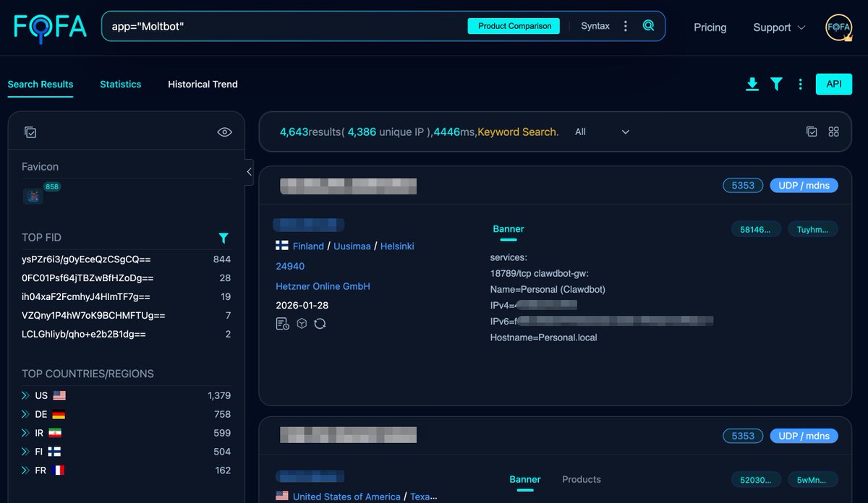Expand the FR country entry
868x503 pixels.
click(x=26, y=470)
